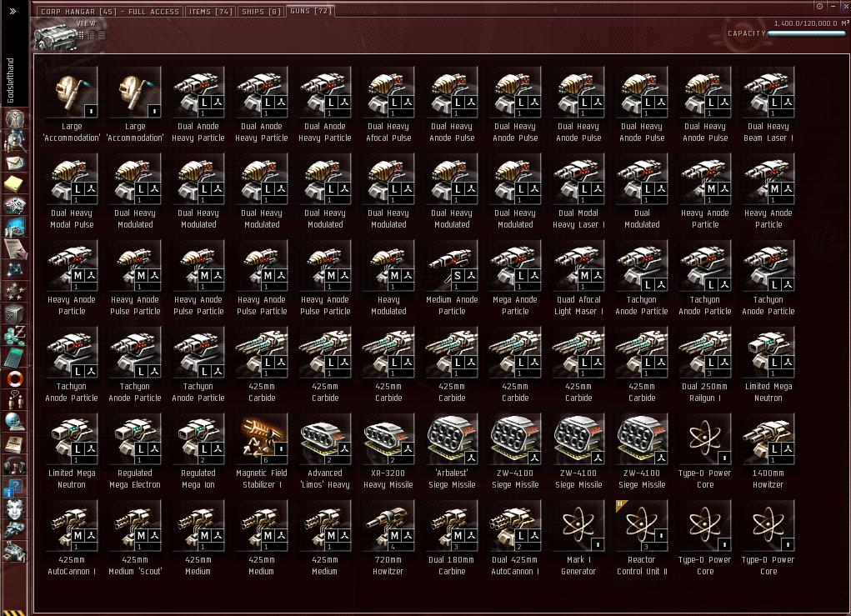Select the Dual Modal Heavy Laser I item
Viewport: 851px width, 616px height.
[x=578, y=192]
